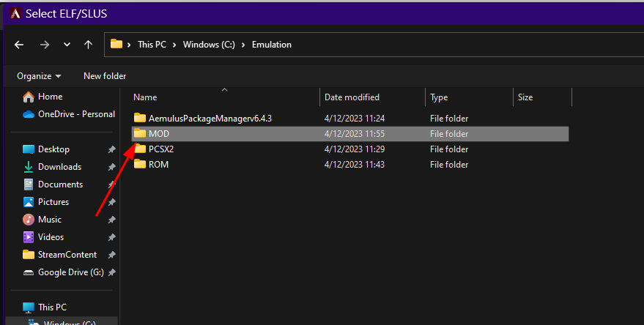Select the ROM folder
Viewport: 644px width, 325px height.
(158, 165)
